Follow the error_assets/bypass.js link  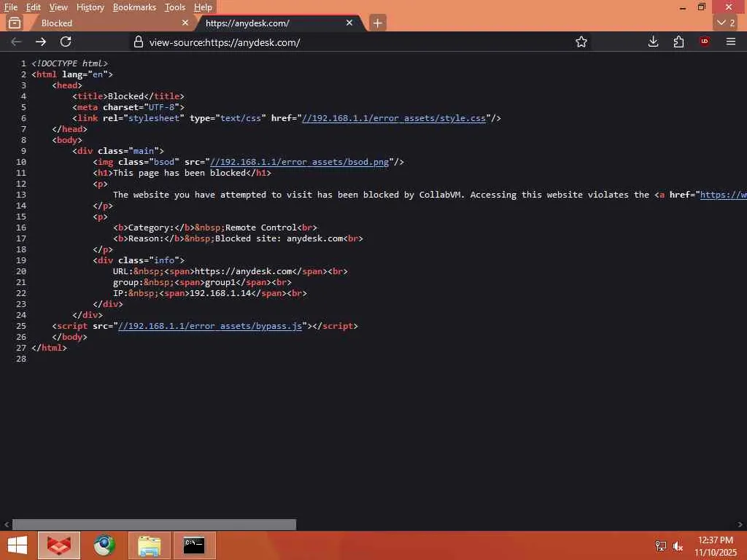click(x=210, y=326)
